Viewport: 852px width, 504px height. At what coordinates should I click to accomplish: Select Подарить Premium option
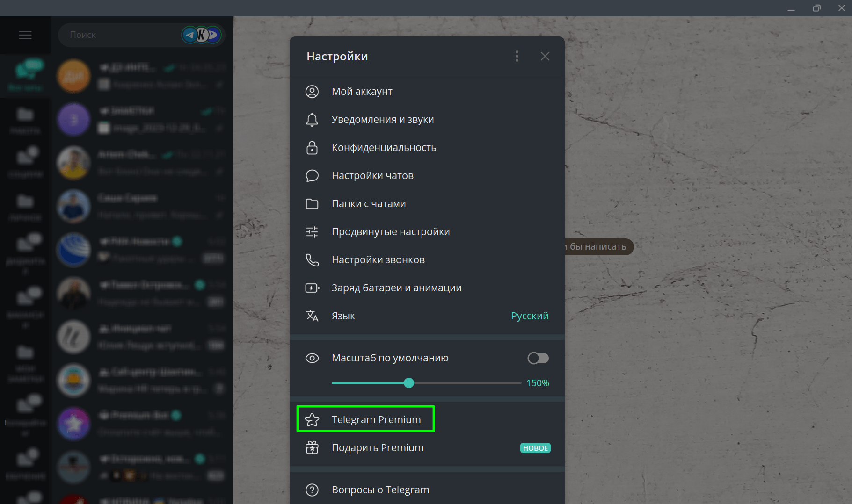click(x=427, y=448)
